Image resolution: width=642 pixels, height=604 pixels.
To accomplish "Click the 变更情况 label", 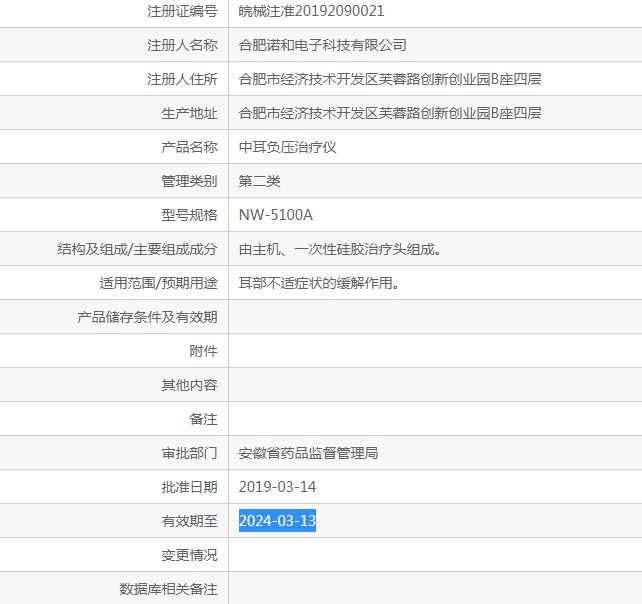I will tap(189, 555).
